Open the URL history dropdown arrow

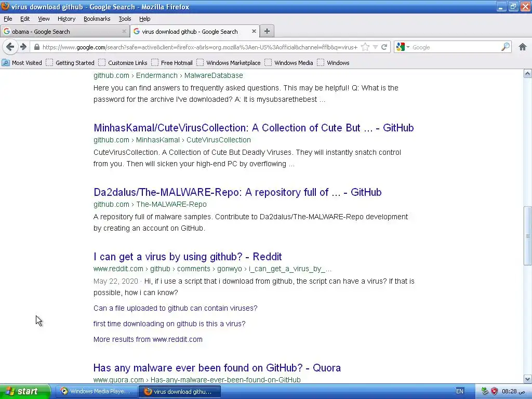375,47
